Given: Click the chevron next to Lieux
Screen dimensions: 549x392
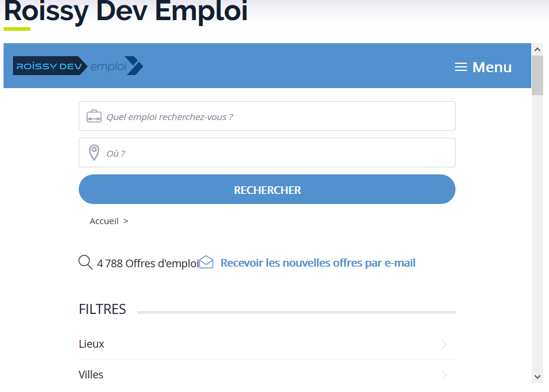Looking at the screenshot, I should click(x=444, y=344).
